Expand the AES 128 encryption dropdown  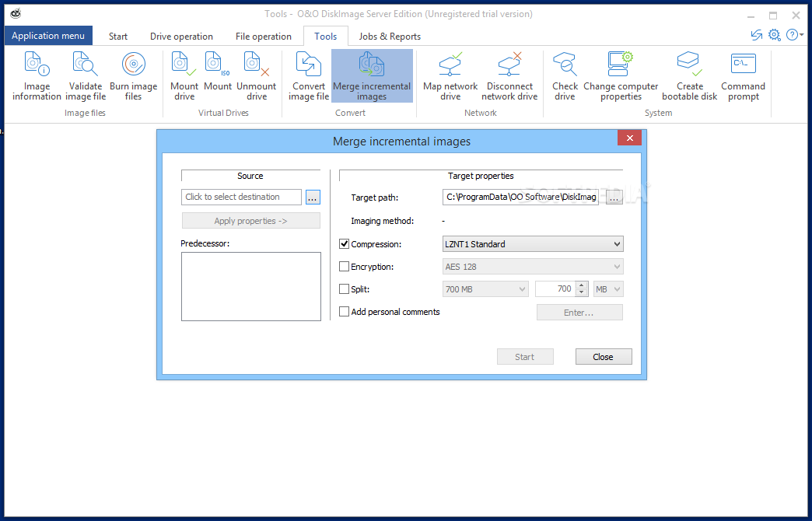tap(533, 267)
